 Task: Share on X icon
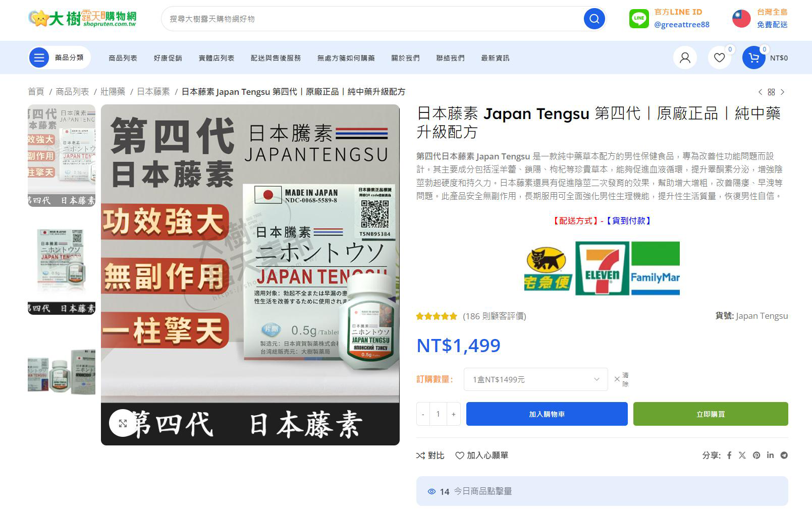point(742,455)
